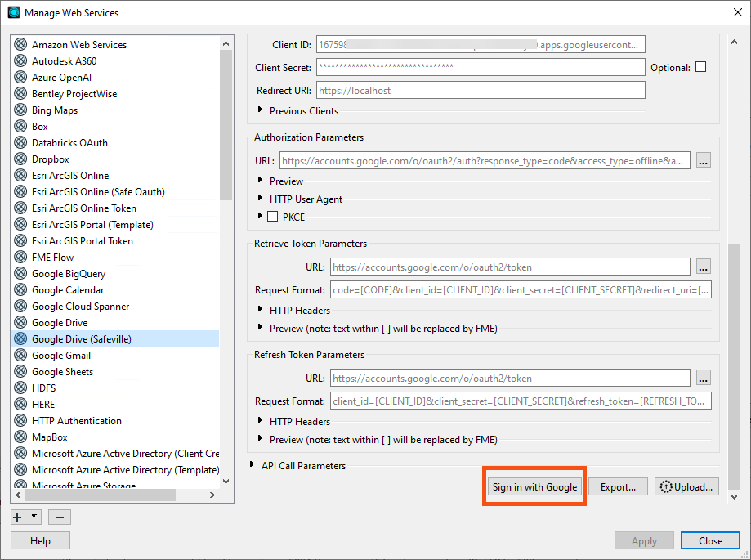
Task: Open the add-service dropdown arrow beside plus
Action: pos(34,517)
